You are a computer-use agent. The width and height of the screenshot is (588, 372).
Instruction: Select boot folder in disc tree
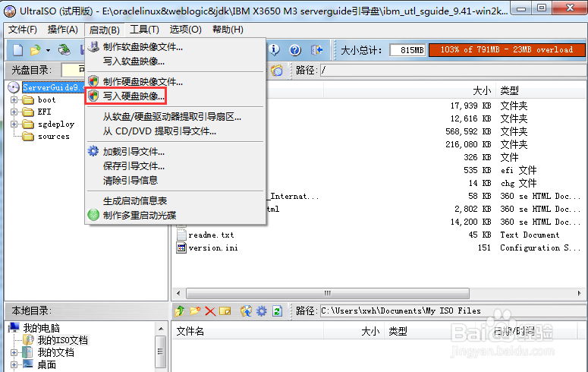(46, 100)
